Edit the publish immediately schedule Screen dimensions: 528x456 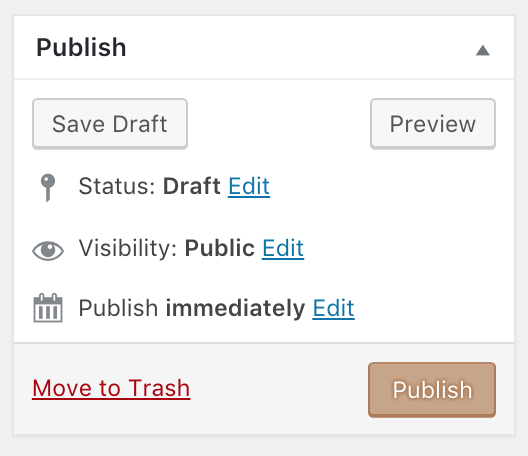click(333, 308)
